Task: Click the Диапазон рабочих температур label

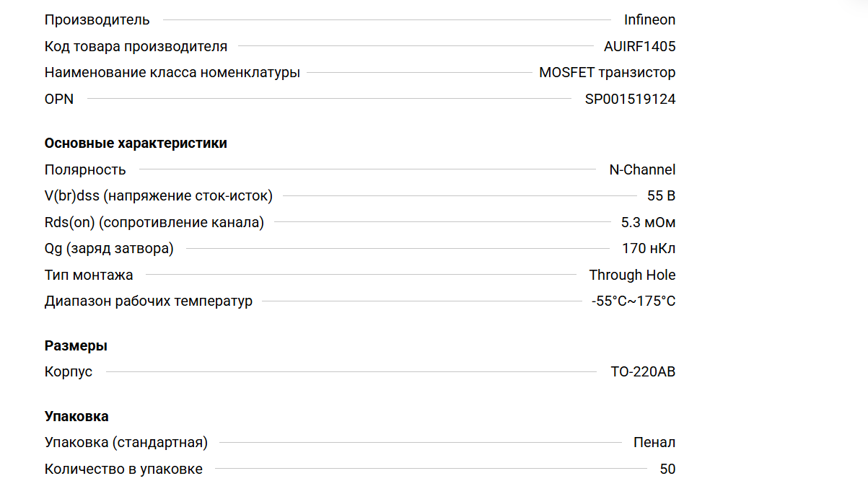Action: (x=148, y=301)
